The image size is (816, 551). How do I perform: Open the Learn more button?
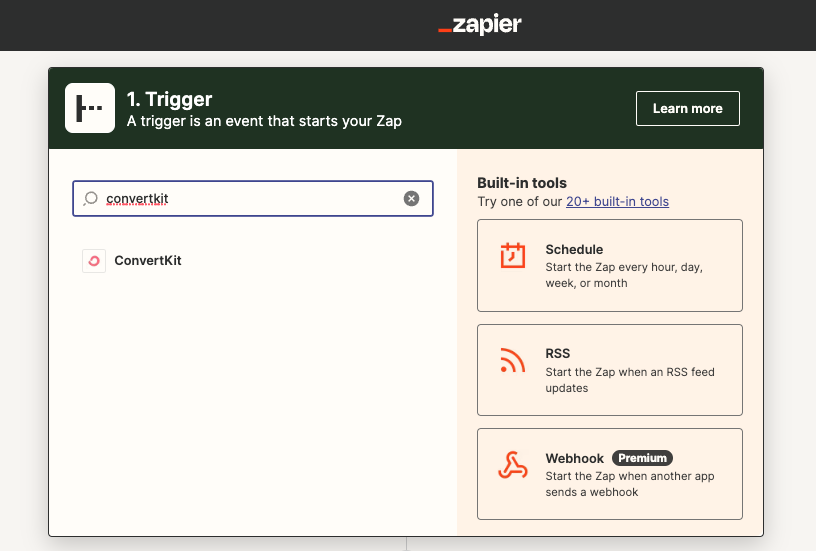(x=687, y=108)
